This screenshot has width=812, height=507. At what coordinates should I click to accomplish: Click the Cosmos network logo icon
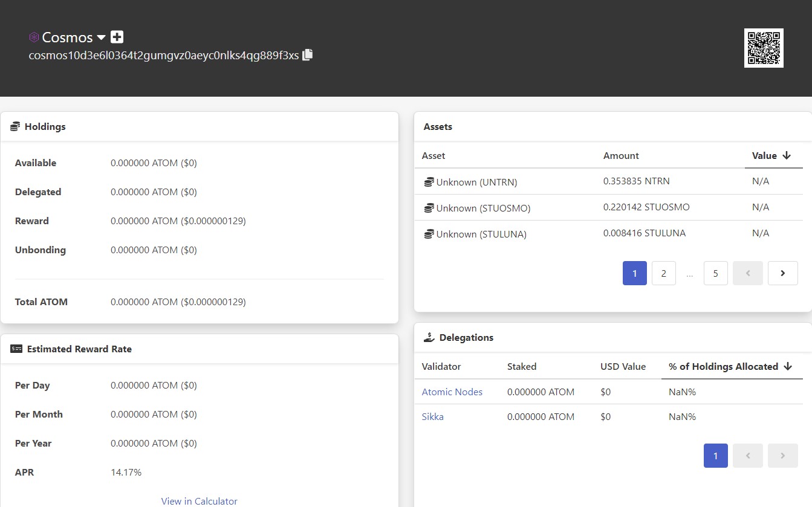pyautogui.click(x=34, y=37)
